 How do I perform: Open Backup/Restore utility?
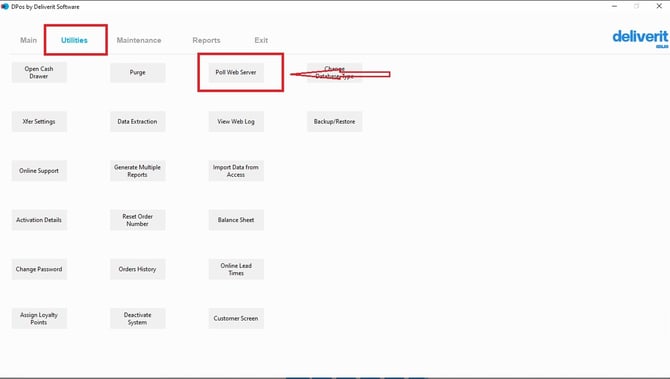(335, 121)
